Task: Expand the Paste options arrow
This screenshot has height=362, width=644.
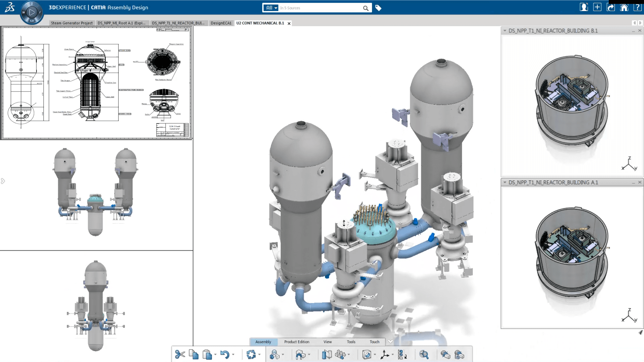Action: tap(215, 354)
